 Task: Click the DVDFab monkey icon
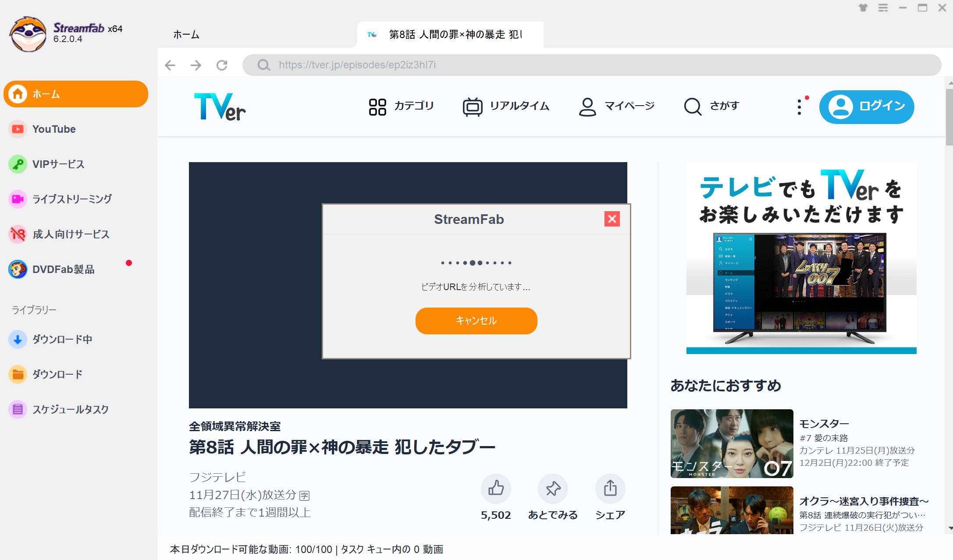(18, 269)
